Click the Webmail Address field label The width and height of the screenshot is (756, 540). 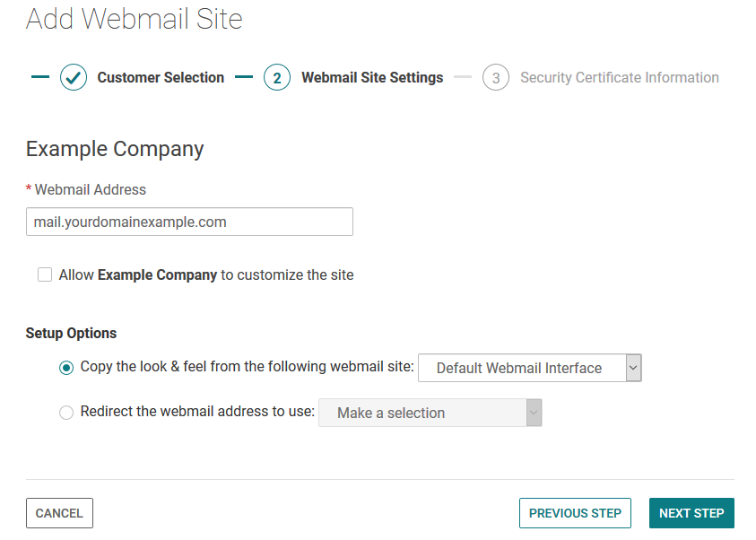[x=90, y=189]
